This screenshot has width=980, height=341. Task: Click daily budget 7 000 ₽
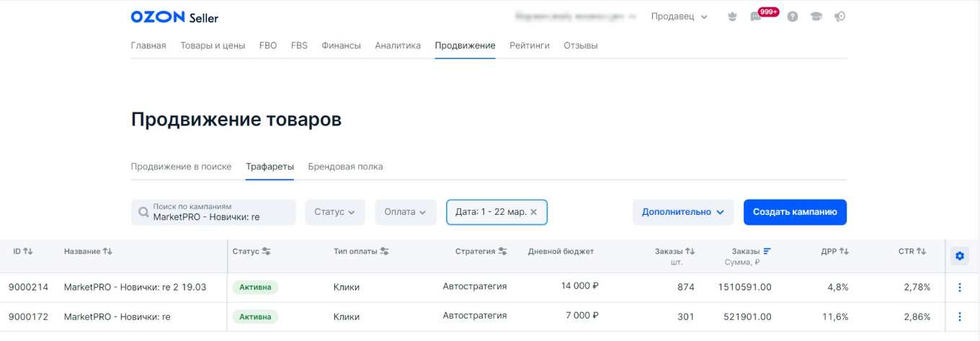click(x=582, y=315)
